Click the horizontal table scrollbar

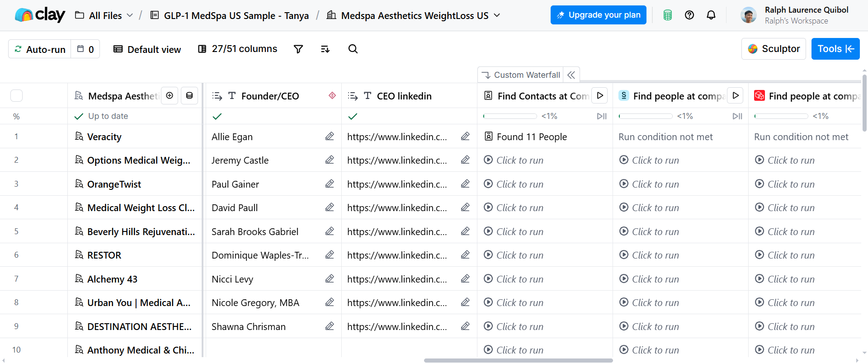[518, 360]
